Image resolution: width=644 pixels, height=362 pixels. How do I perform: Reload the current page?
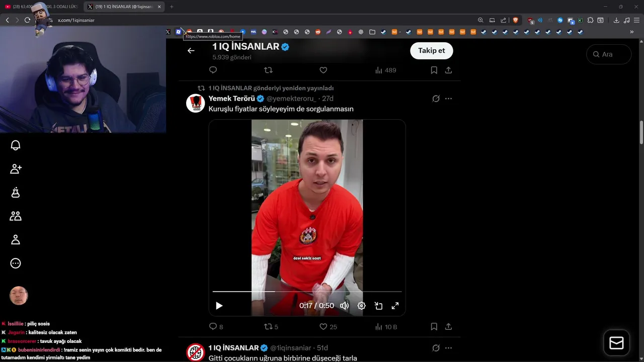[27, 20]
